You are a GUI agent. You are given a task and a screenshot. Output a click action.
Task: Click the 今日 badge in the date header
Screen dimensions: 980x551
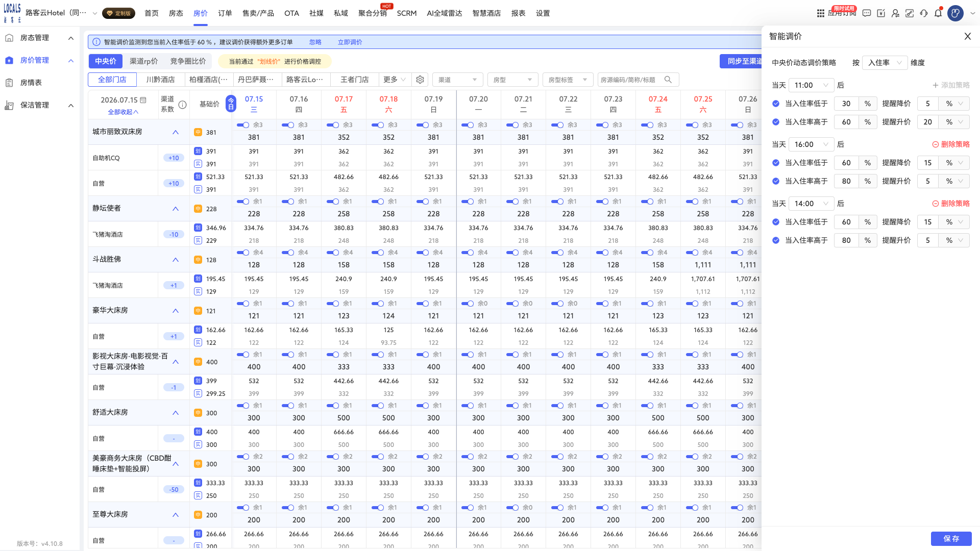(x=231, y=104)
